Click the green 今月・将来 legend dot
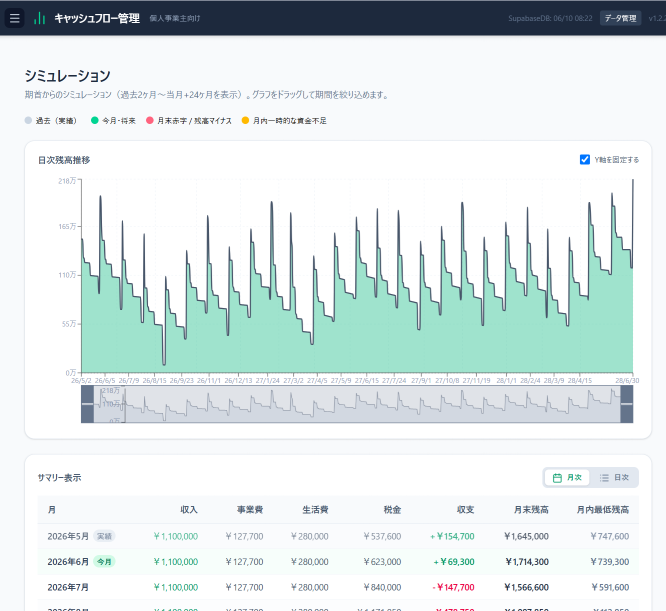This screenshot has width=666, height=611. tap(95, 121)
